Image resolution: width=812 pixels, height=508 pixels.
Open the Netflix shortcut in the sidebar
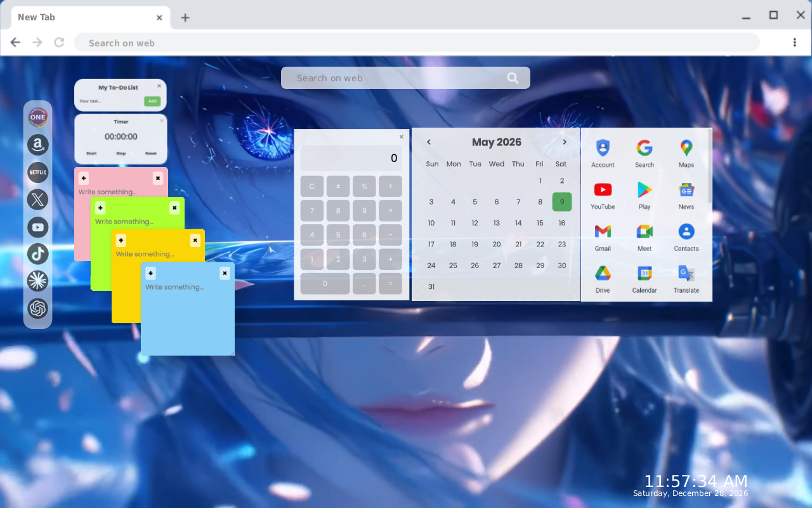pyautogui.click(x=38, y=172)
